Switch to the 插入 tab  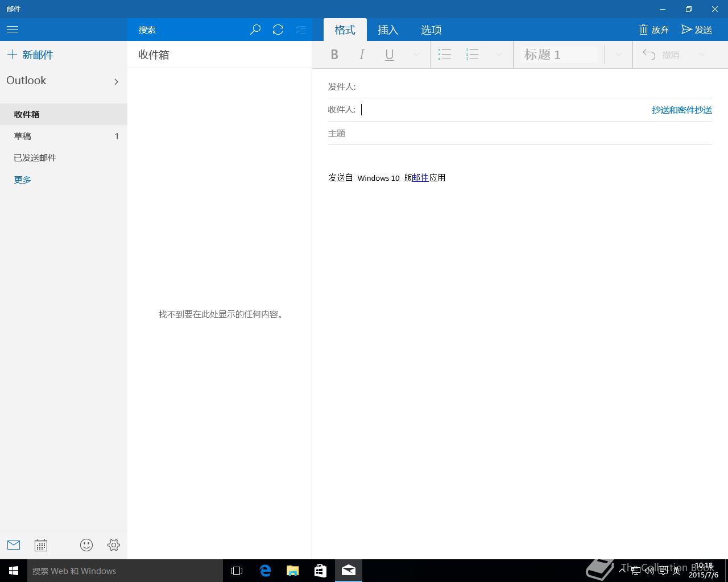point(388,30)
